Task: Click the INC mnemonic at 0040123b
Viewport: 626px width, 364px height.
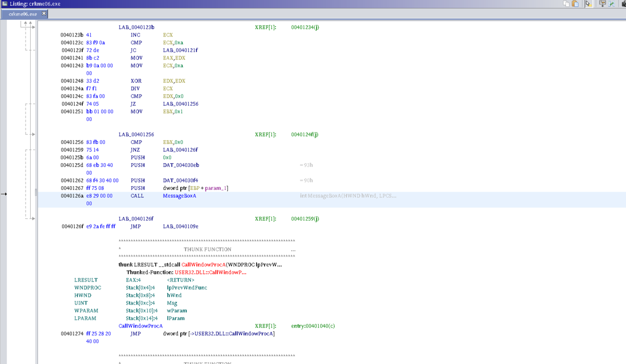Action: pyautogui.click(x=135, y=35)
